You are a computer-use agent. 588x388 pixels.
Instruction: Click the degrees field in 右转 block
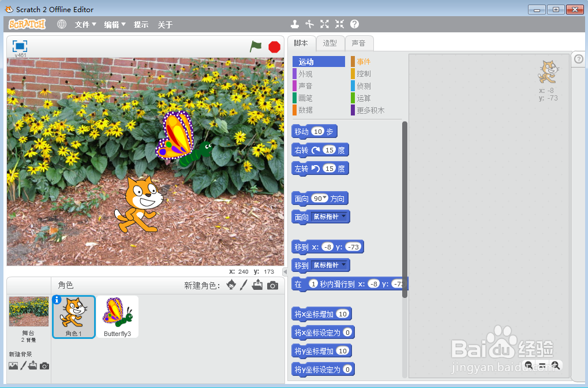click(329, 150)
